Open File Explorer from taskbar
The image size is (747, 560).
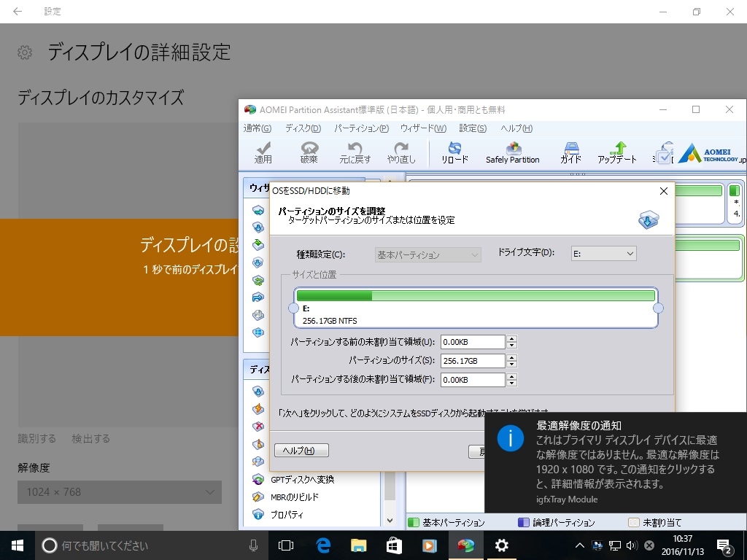[358, 545]
